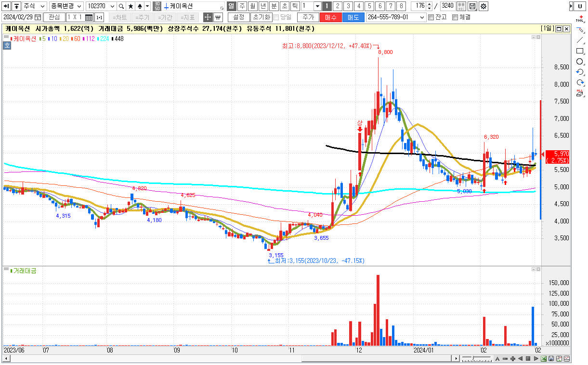Click the 주가 price button
This screenshot has height=365, width=588.
coord(308,17)
